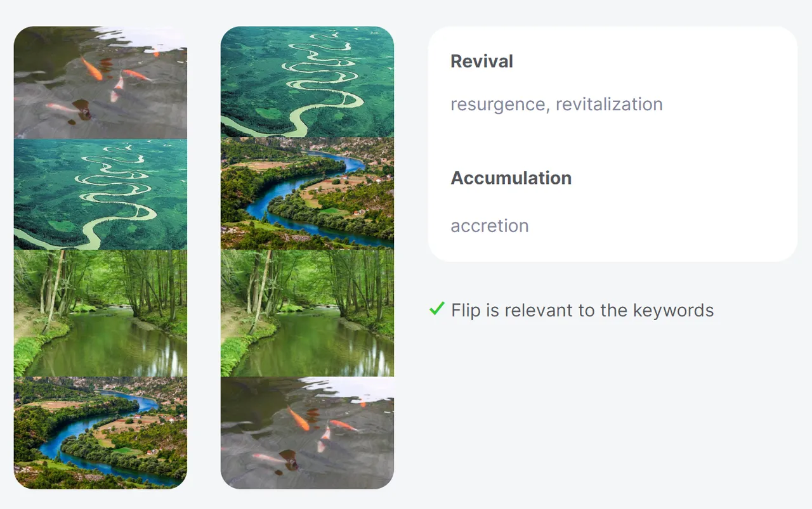
Task: Select the left flip's blue river valley image
Action: (x=100, y=433)
